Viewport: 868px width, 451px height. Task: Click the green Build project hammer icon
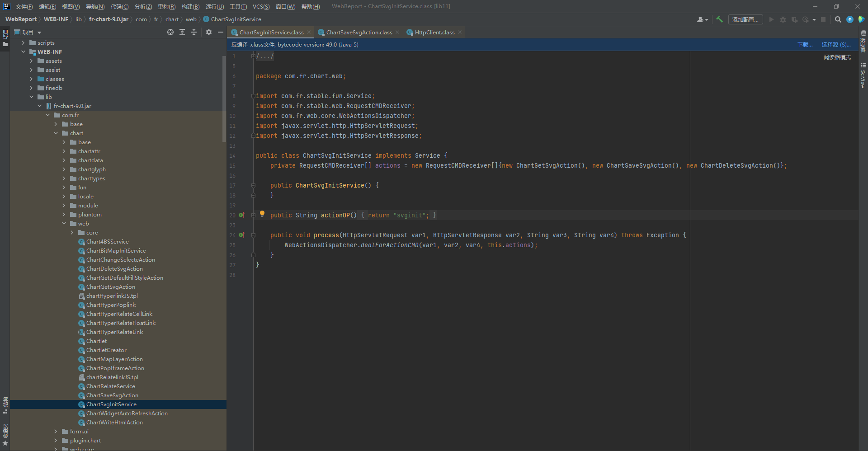(719, 19)
